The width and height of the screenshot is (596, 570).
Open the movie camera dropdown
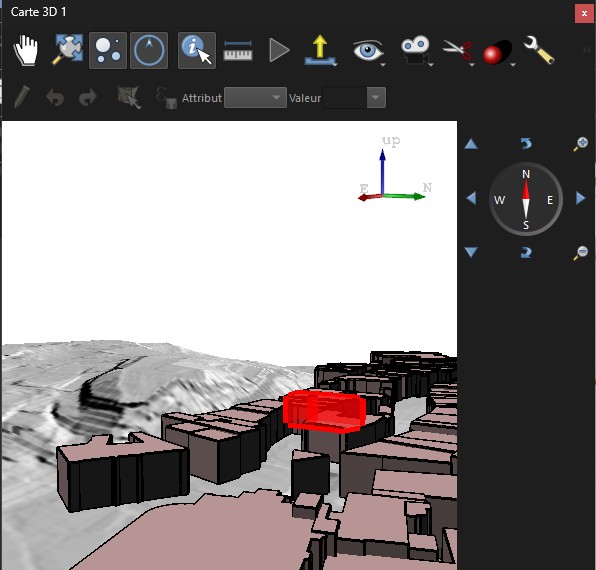(x=417, y=51)
